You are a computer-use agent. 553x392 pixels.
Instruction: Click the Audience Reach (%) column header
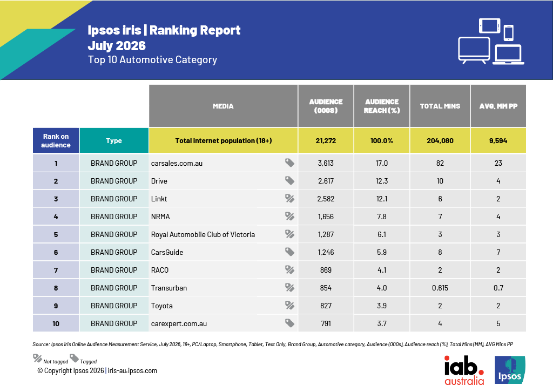[382, 106]
